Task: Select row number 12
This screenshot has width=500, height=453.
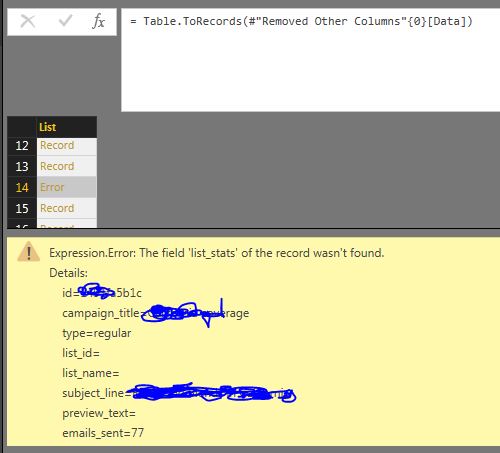Action: point(22,146)
